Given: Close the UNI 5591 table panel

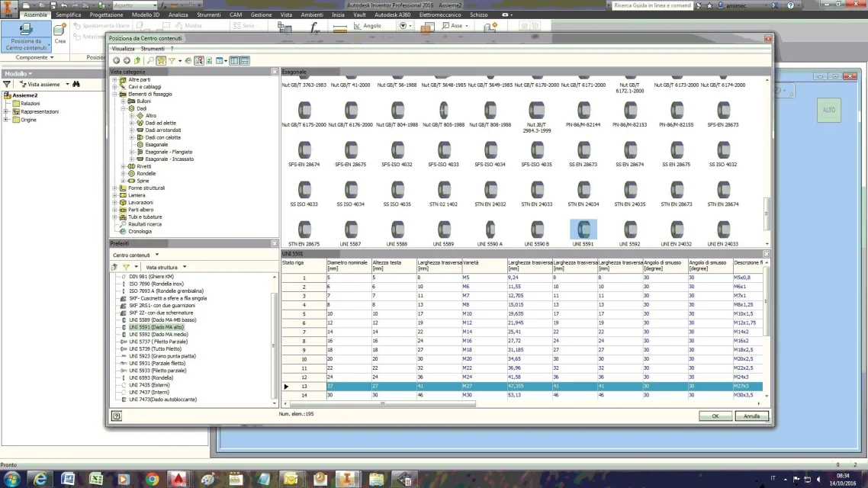Looking at the screenshot, I should (767, 254).
